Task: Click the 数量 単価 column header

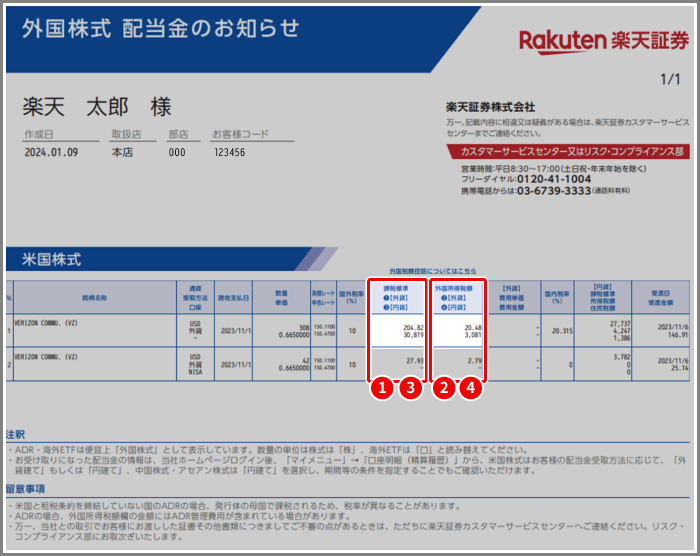Action: 281,298
